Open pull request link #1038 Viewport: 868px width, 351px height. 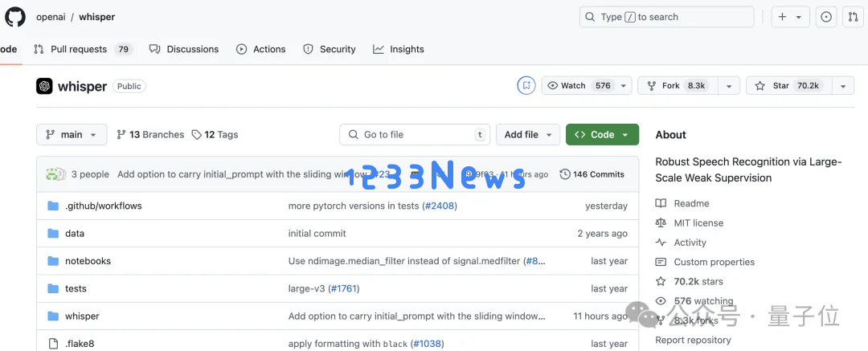tap(428, 345)
